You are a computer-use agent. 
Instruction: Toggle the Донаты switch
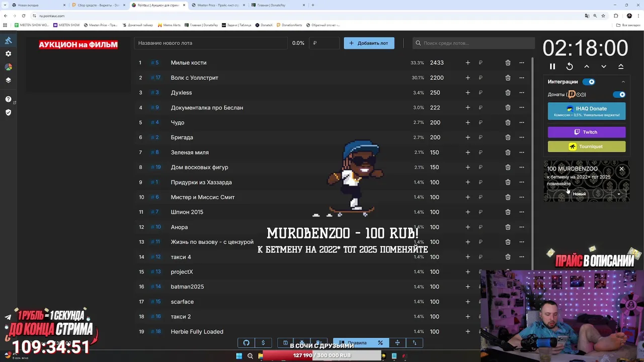tap(619, 95)
